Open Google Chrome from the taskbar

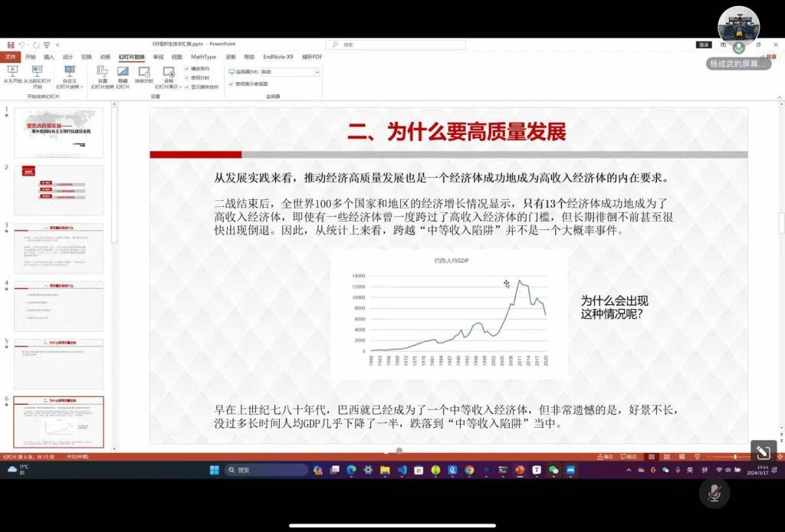tap(469, 469)
